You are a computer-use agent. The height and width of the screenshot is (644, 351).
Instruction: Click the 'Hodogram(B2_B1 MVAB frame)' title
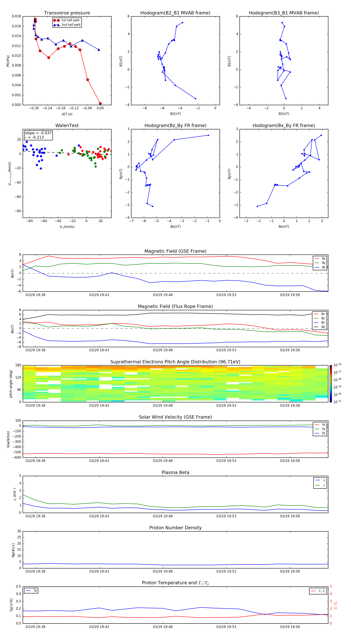(x=175, y=13)
